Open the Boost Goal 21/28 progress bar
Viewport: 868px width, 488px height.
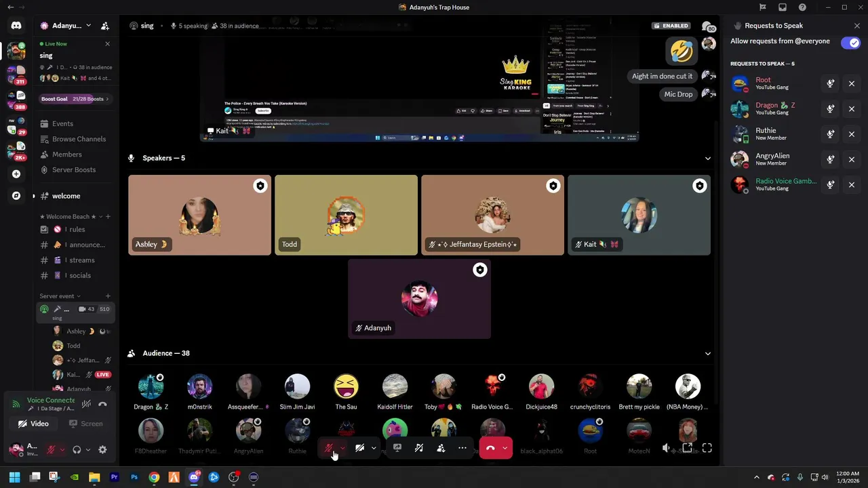point(75,99)
